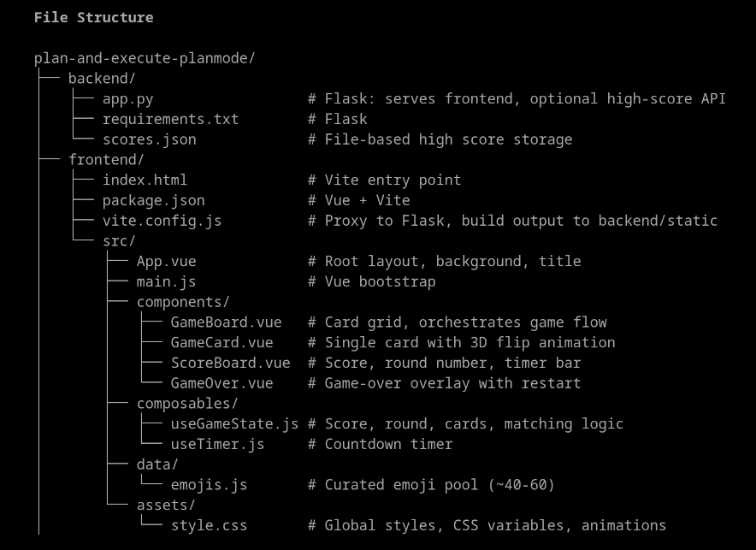Click the emojis.js file entry
The width and height of the screenshot is (756, 550).
pyautogui.click(x=209, y=485)
